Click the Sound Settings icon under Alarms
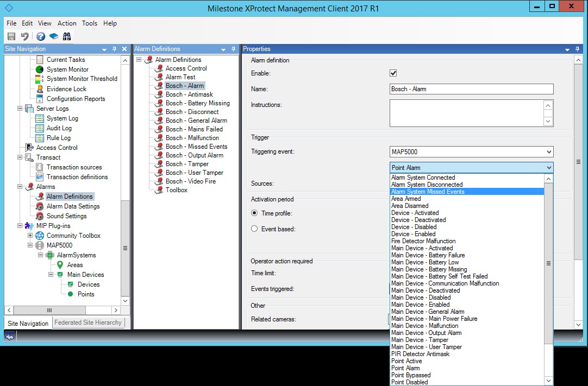588x386 pixels. [40, 216]
